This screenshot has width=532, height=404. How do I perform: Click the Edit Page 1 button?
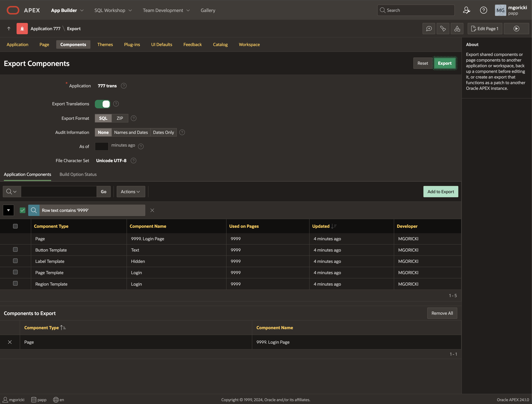point(485,28)
